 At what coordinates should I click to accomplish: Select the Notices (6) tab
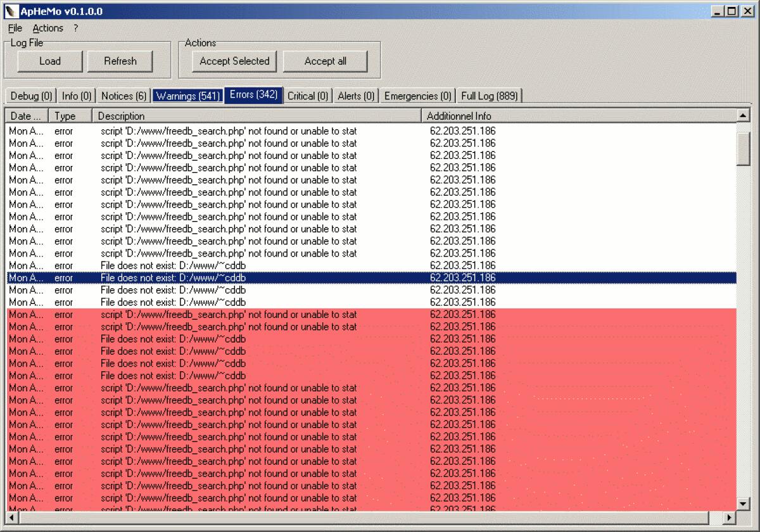123,96
